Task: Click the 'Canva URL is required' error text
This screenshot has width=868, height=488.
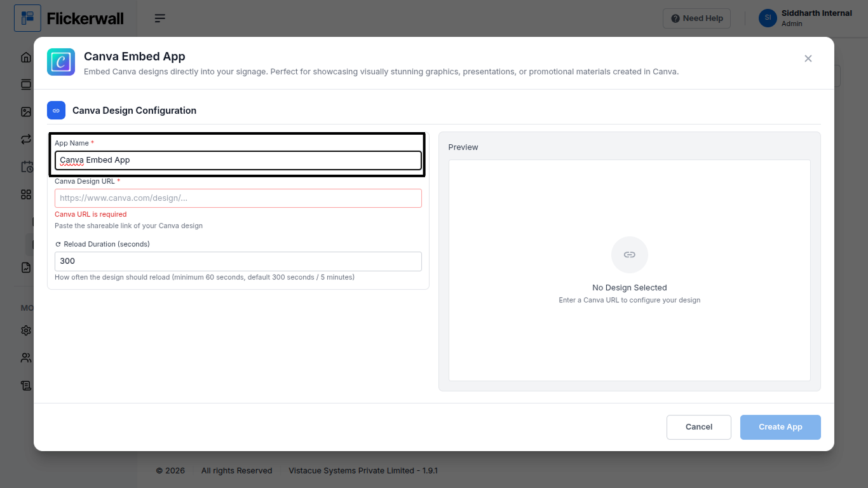Action: pyautogui.click(x=91, y=214)
